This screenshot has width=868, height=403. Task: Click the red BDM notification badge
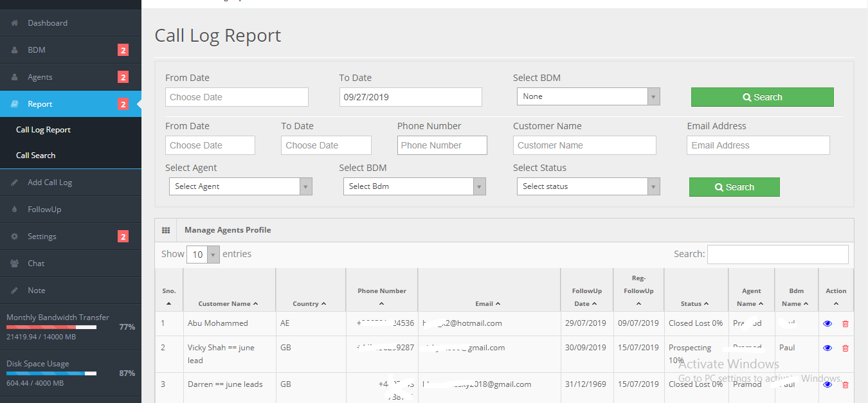[x=123, y=50]
